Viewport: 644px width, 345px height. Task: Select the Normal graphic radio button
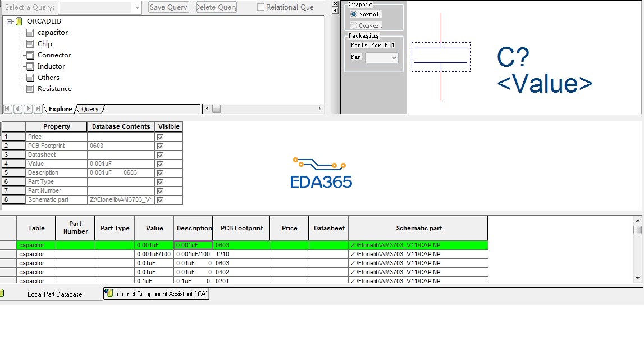click(x=354, y=15)
